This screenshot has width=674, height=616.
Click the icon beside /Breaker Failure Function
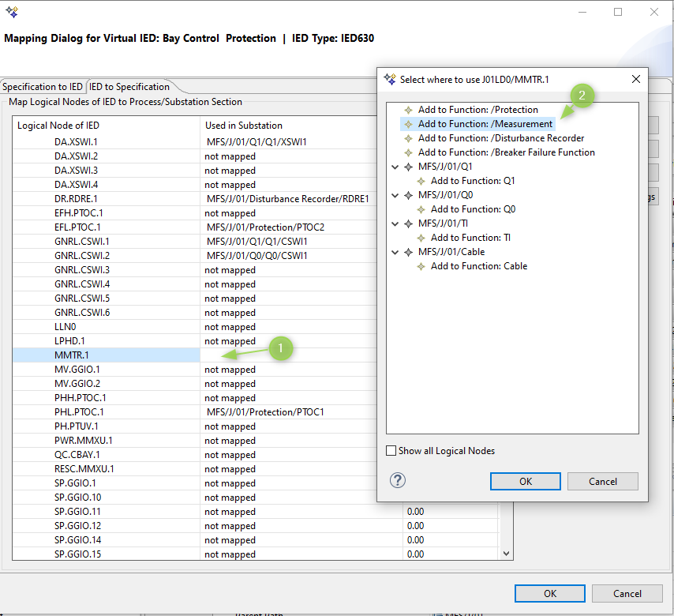point(408,152)
